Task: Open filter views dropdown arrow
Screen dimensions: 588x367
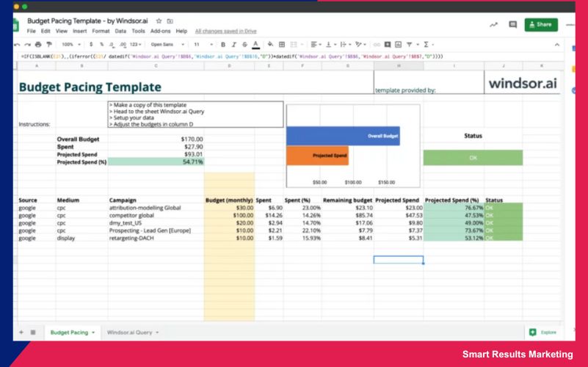Action: [418, 45]
